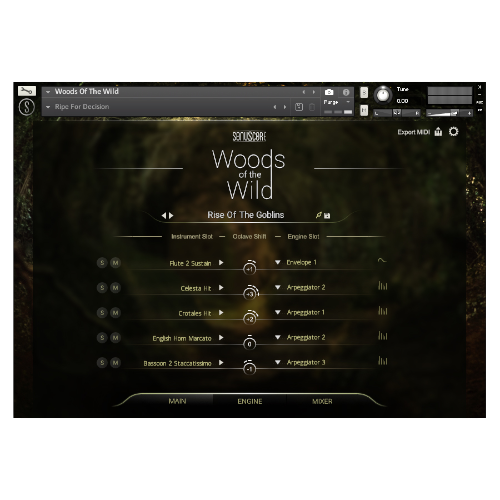
Task: Open the instrument info view
Action: pos(346,92)
